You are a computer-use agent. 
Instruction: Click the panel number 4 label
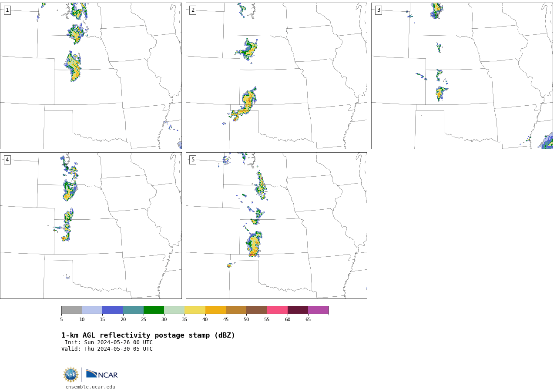click(x=7, y=160)
